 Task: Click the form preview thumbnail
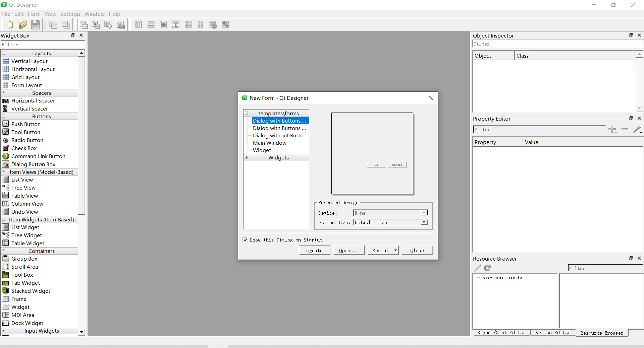[372, 153]
